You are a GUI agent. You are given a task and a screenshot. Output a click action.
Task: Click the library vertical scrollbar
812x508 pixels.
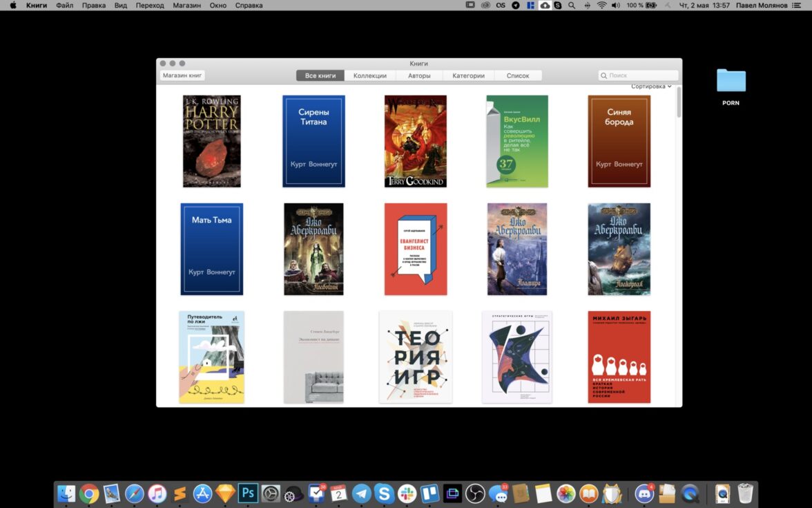click(x=679, y=102)
